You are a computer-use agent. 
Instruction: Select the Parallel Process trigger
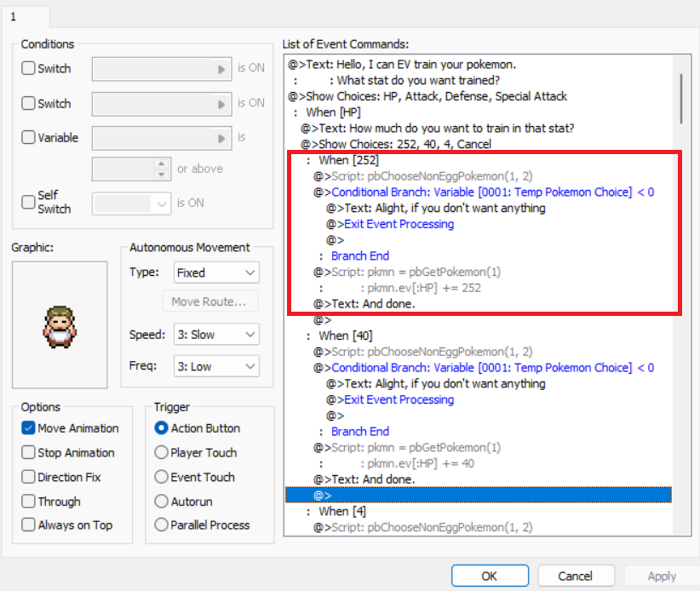[x=161, y=525]
